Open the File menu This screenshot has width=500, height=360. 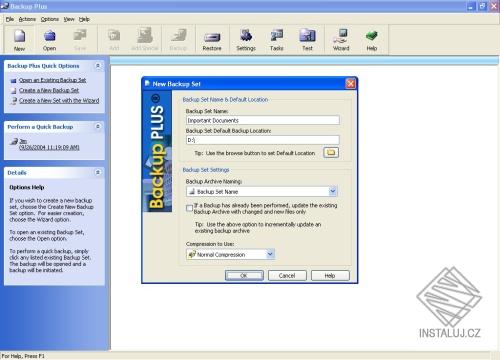[10, 19]
